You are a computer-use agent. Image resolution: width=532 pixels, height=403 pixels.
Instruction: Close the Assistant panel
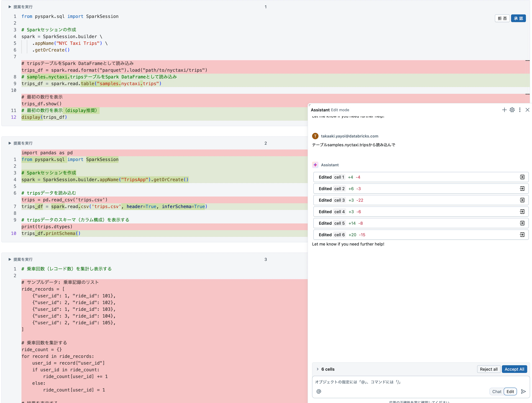[x=527, y=110]
